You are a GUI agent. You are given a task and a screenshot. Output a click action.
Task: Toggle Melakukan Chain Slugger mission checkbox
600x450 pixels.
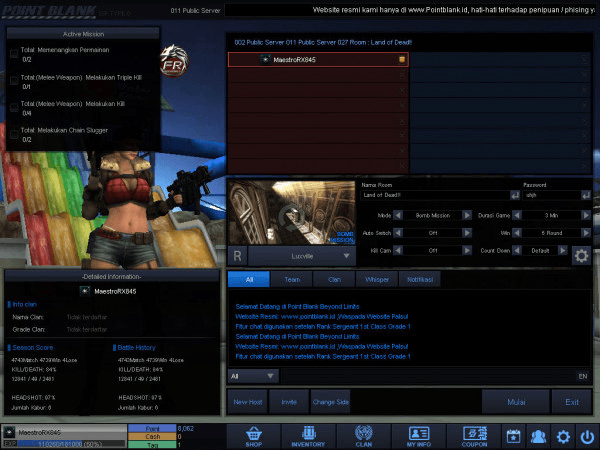coord(14,134)
